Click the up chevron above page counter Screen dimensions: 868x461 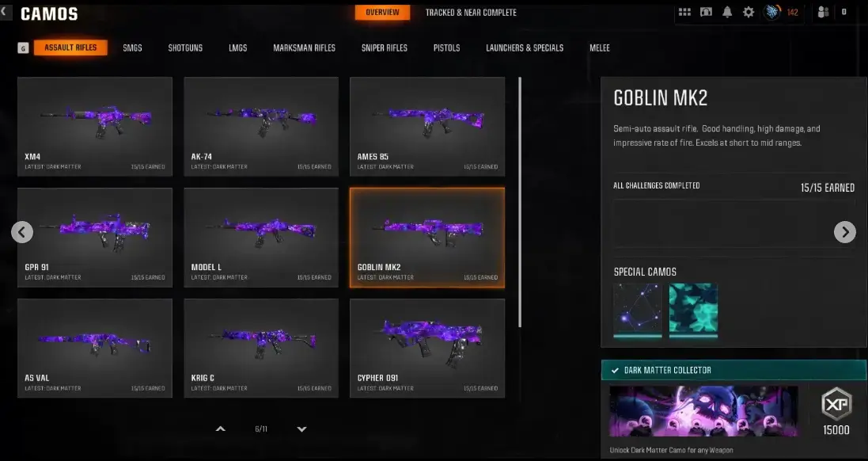point(220,429)
